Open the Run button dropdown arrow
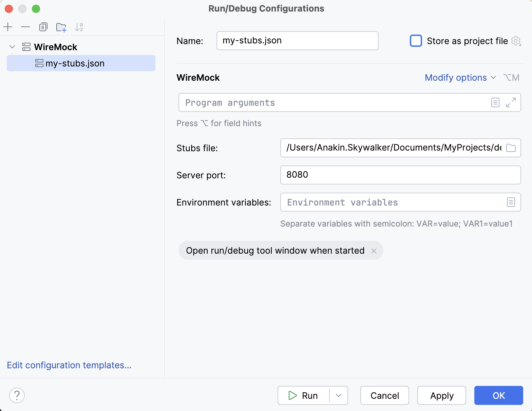Image resolution: width=532 pixels, height=411 pixels. tap(338, 395)
